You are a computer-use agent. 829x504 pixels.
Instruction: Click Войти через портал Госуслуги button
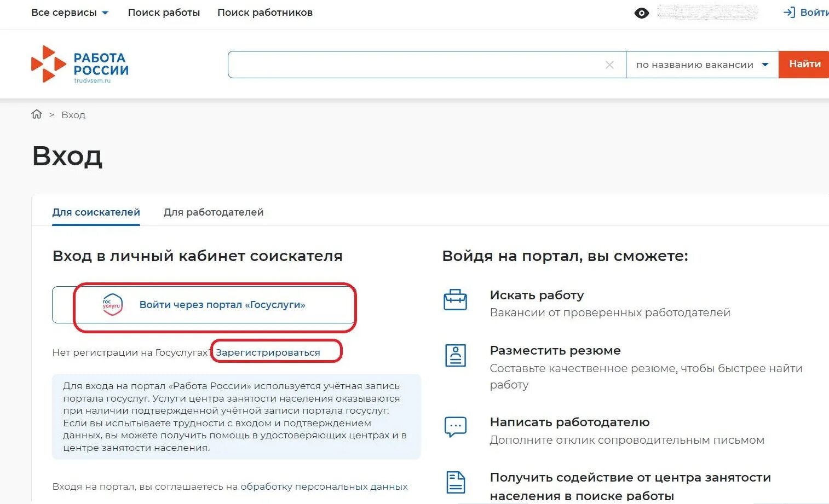204,305
